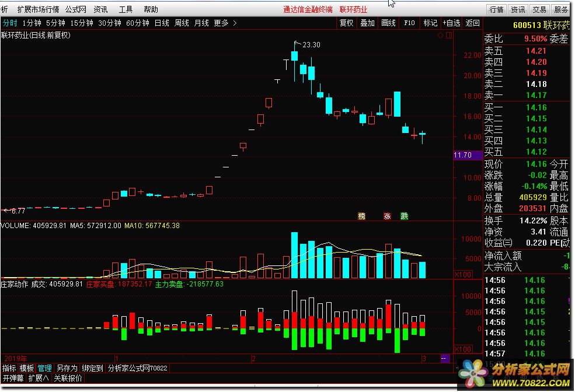Click the 服务 button at top right
The height and width of the screenshot is (392, 575).
pos(560,9)
